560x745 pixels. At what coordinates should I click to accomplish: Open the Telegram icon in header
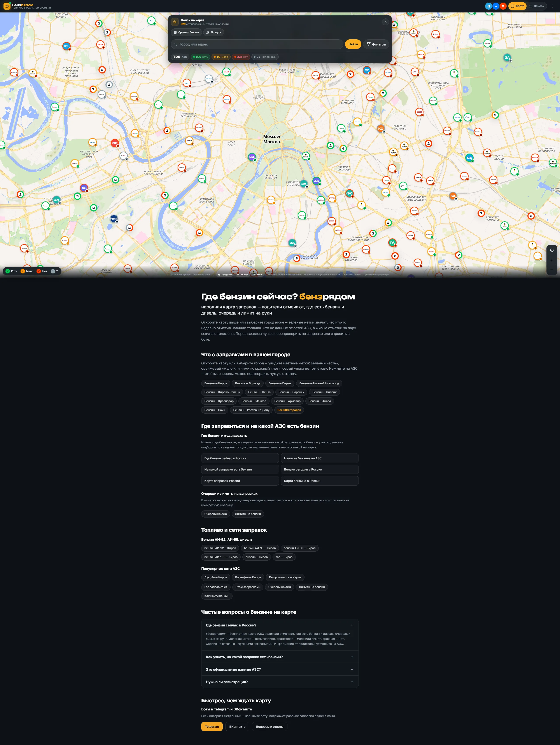489,6
